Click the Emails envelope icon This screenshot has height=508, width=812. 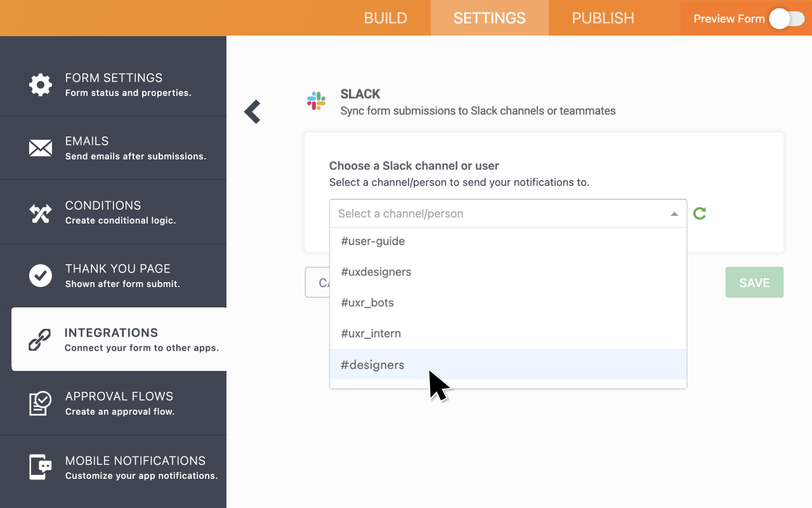pos(40,148)
